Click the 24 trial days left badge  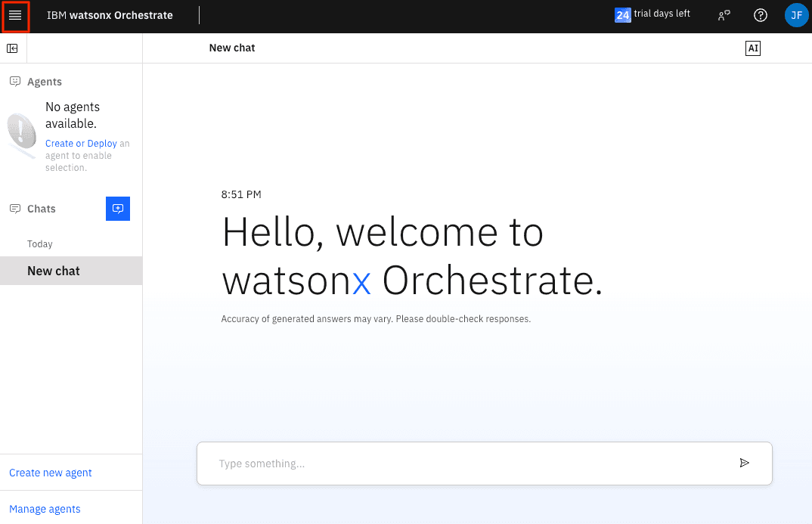point(622,15)
